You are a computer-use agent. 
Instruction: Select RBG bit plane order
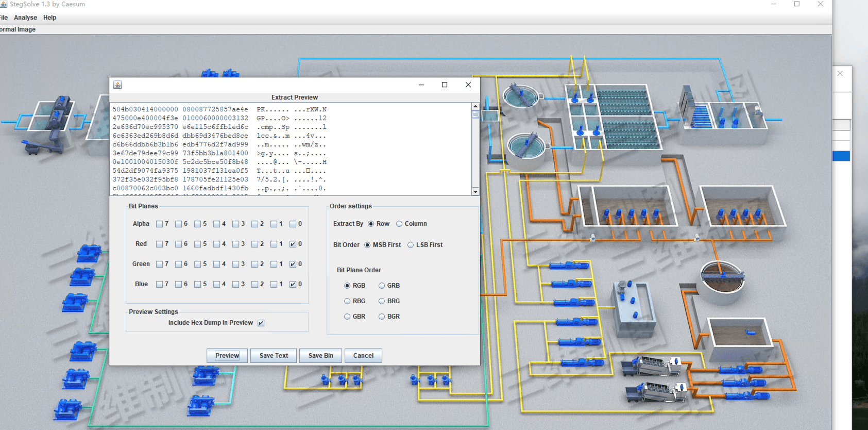[x=347, y=301]
